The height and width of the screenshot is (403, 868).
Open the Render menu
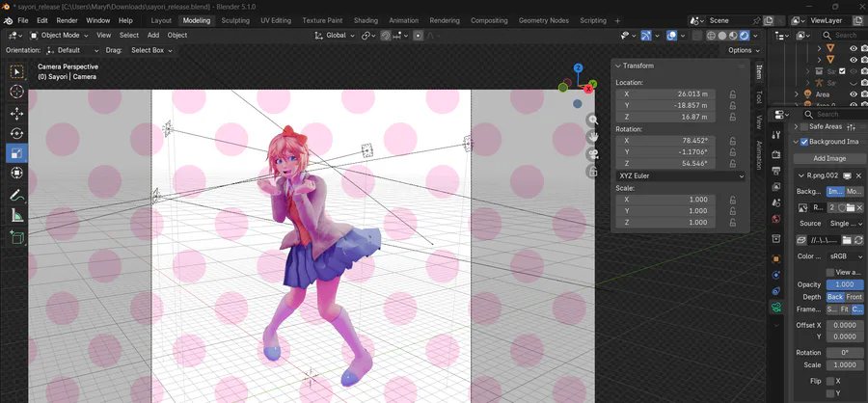click(67, 20)
